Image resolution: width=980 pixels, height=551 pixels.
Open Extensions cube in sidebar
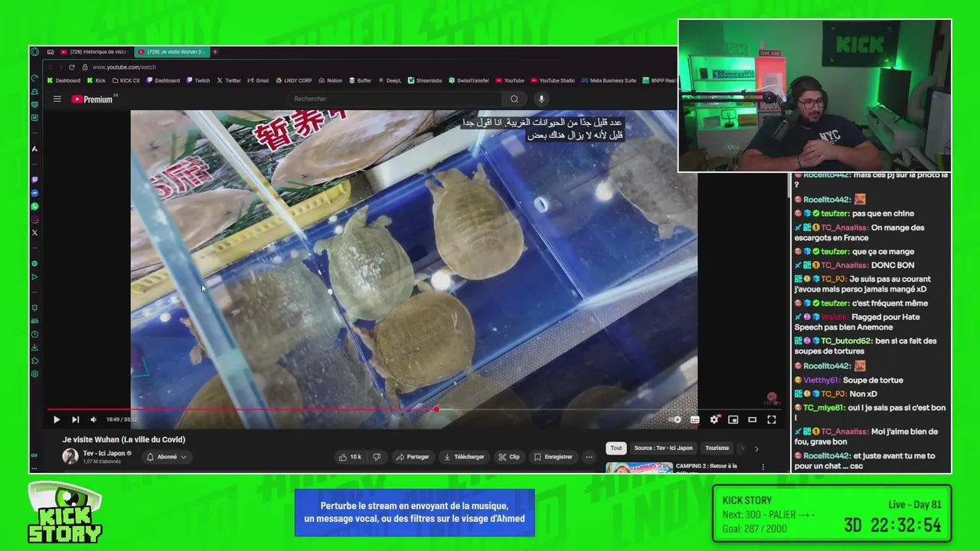coord(35,360)
